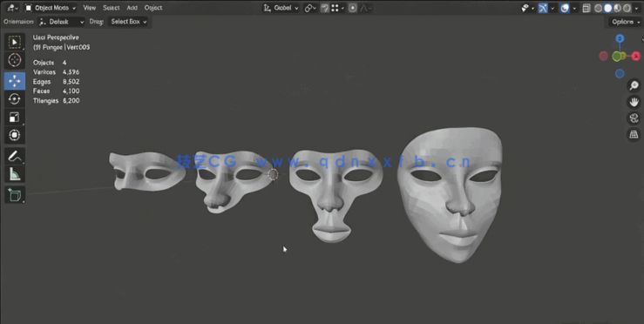Click the Zoom view magnifier icon
The height and width of the screenshot is (324, 644).
(x=634, y=85)
